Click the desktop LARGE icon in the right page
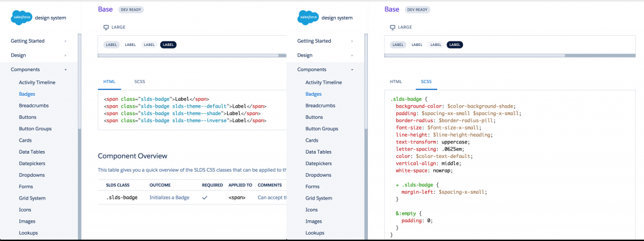Screen dimensions: 644x241 tap(392, 27)
